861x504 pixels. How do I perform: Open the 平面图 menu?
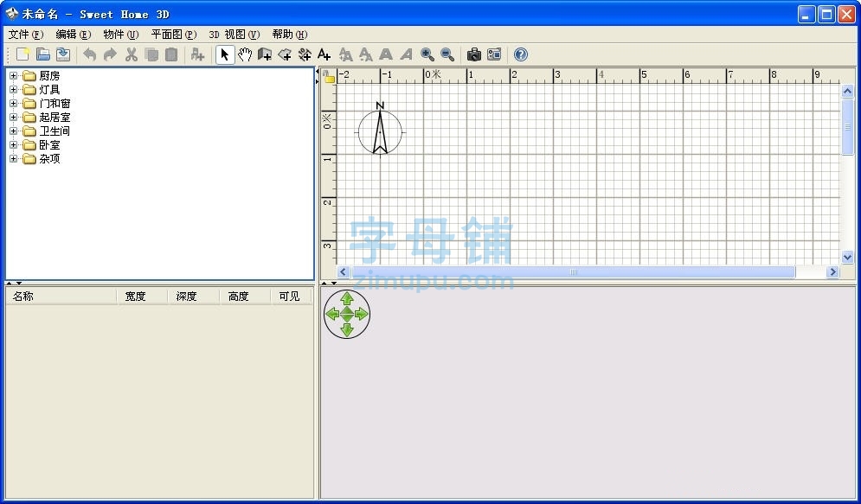(174, 34)
